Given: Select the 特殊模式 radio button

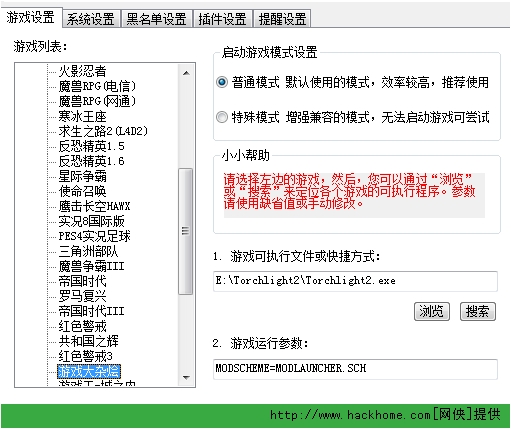Looking at the screenshot, I should coord(222,117).
